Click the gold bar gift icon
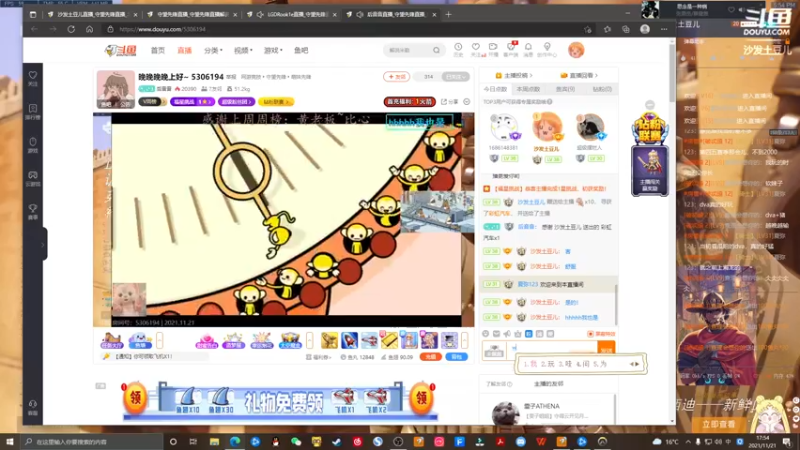 (x=389, y=340)
